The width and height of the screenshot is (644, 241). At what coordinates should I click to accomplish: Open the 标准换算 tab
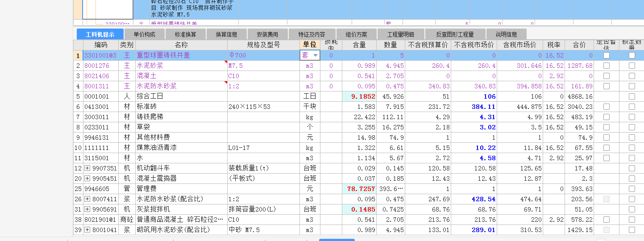pyautogui.click(x=186, y=34)
